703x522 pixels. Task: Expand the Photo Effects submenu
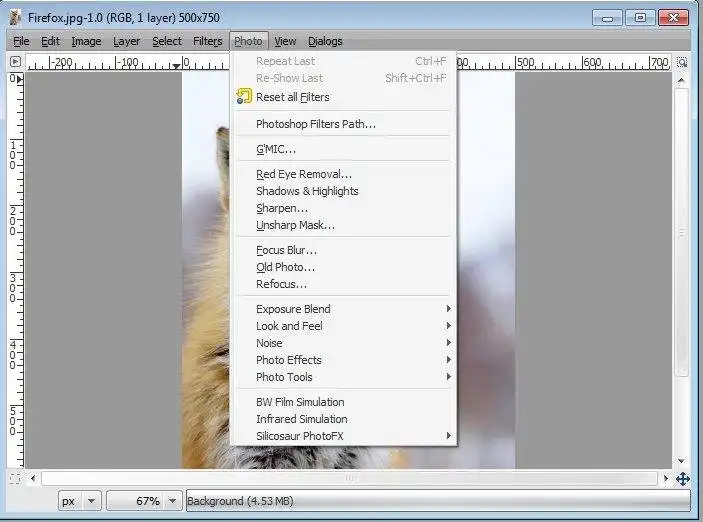(x=343, y=360)
